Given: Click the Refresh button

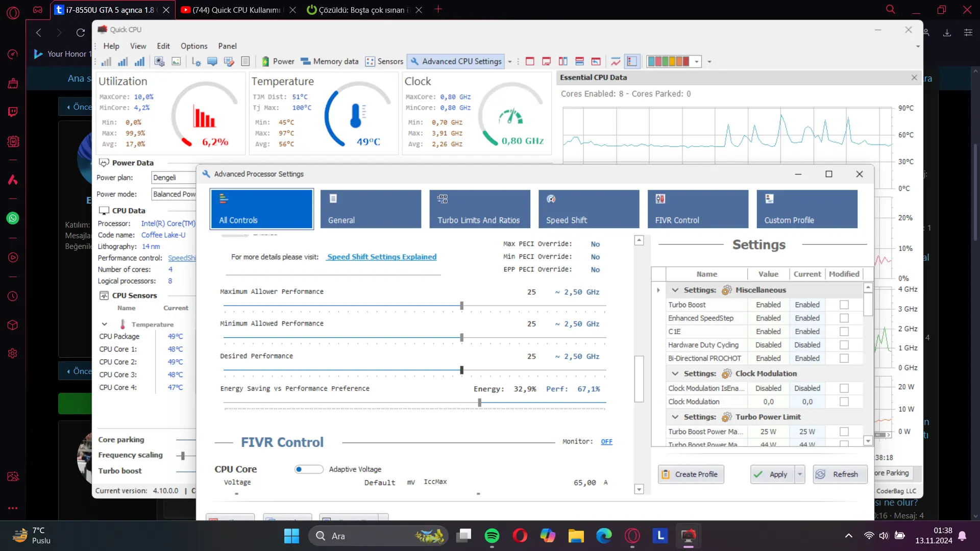Looking at the screenshot, I should tap(840, 474).
